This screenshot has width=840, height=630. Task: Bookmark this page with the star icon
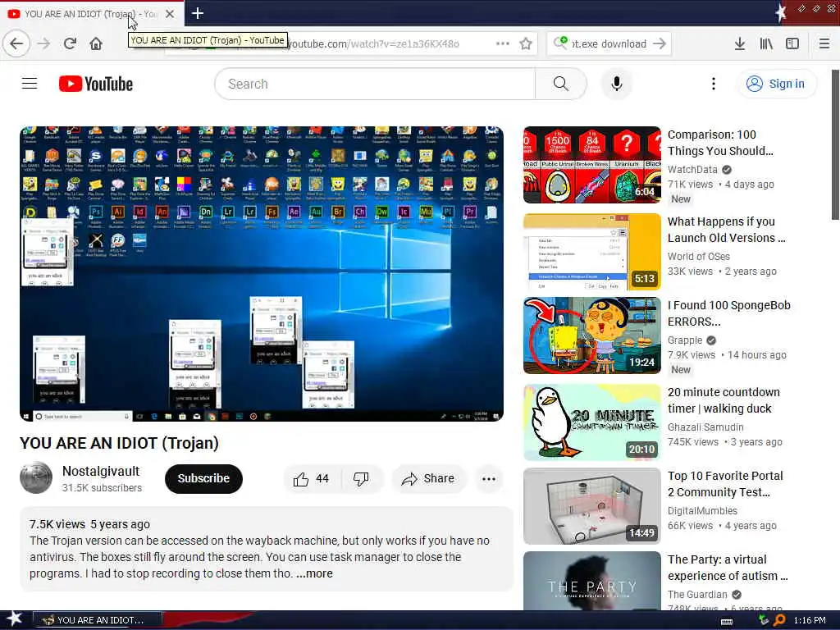526,43
